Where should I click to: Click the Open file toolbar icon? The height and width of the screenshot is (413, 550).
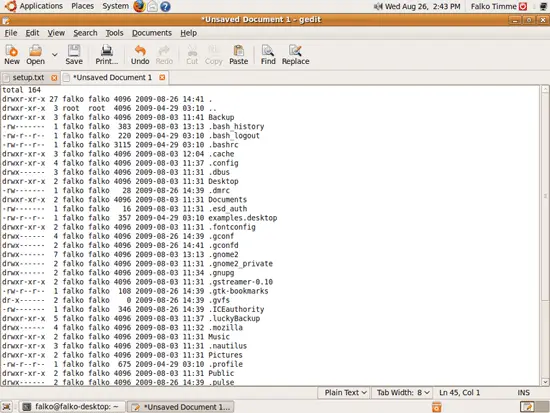(35, 55)
